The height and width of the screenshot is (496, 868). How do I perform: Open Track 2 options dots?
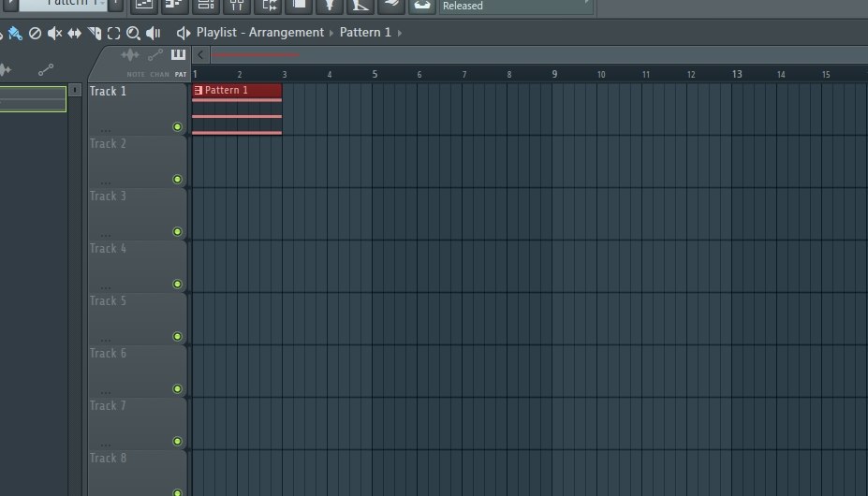106,183
